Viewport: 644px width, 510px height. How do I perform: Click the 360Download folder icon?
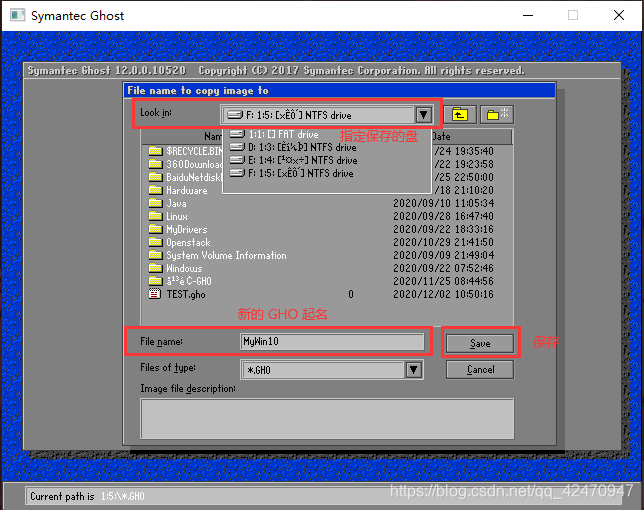(155, 164)
